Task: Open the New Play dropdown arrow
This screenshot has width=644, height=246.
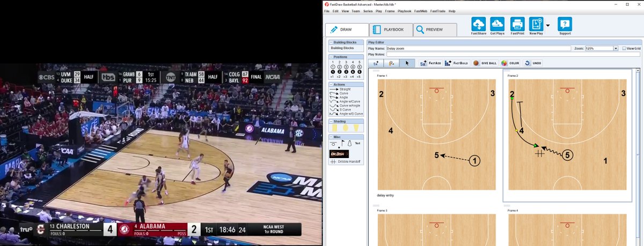Action: (548, 25)
